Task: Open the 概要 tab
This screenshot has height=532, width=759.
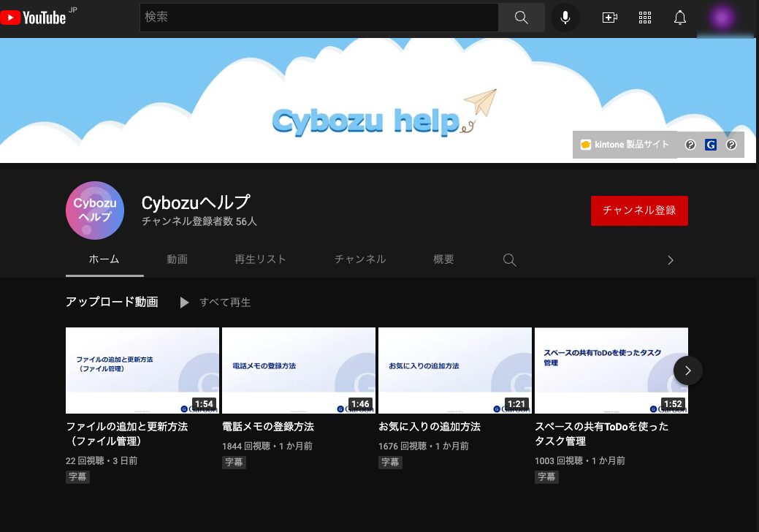Action: click(x=443, y=259)
